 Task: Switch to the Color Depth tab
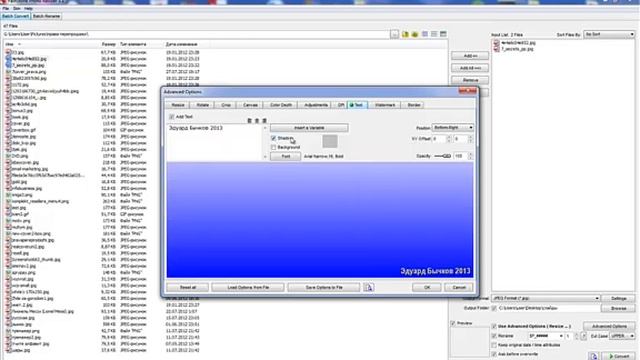pos(281,105)
